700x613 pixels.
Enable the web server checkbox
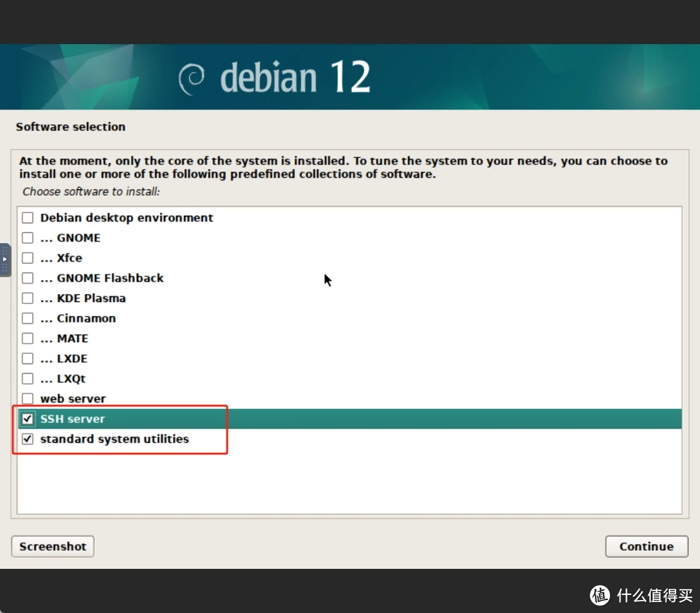[28, 399]
